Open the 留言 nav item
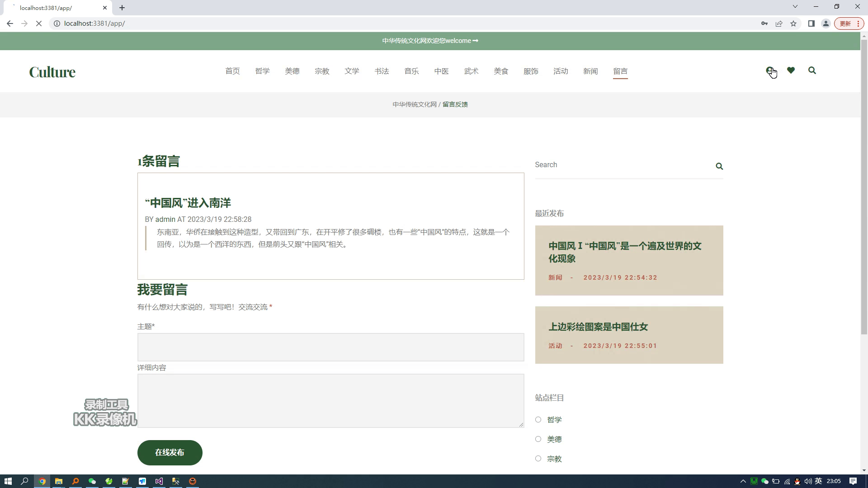The image size is (868, 488). pyautogui.click(x=620, y=71)
